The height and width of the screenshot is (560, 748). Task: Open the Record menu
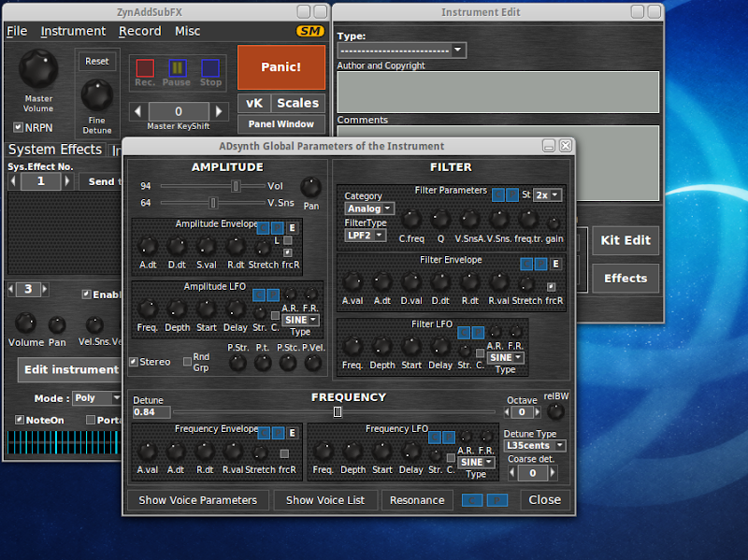(x=139, y=31)
